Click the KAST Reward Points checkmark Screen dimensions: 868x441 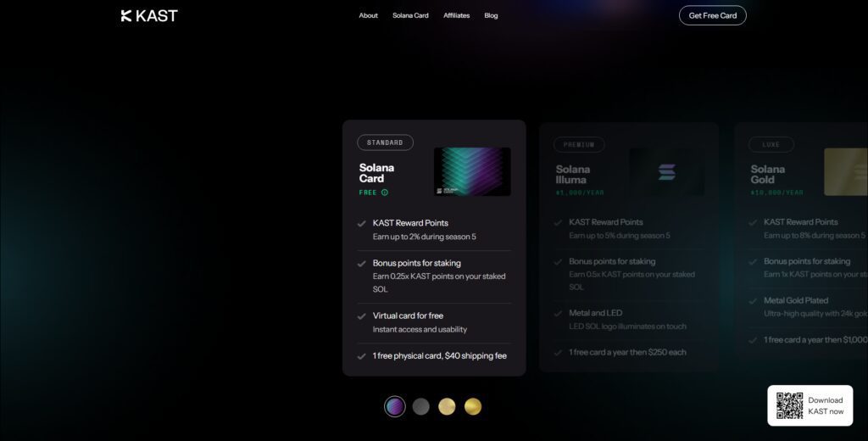click(x=361, y=223)
